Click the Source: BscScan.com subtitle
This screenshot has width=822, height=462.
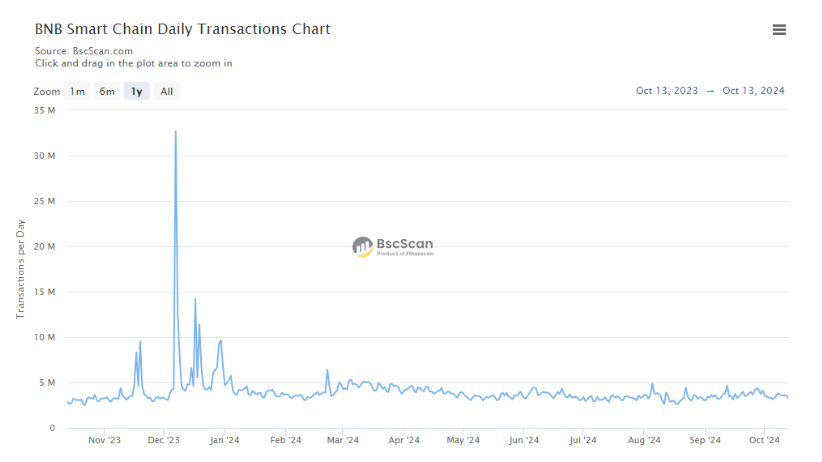[84, 50]
